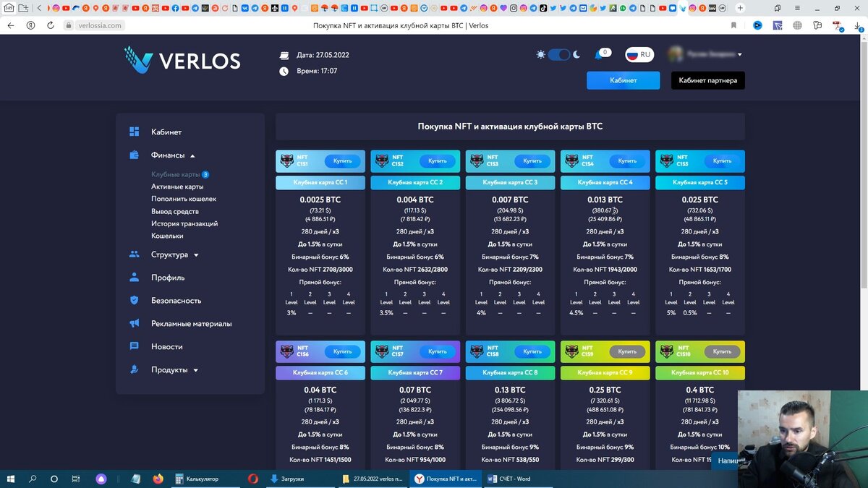This screenshot has width=868, height=488.
Task: Expand the Продукты sidebar section
Action: (x=175, y=370)
